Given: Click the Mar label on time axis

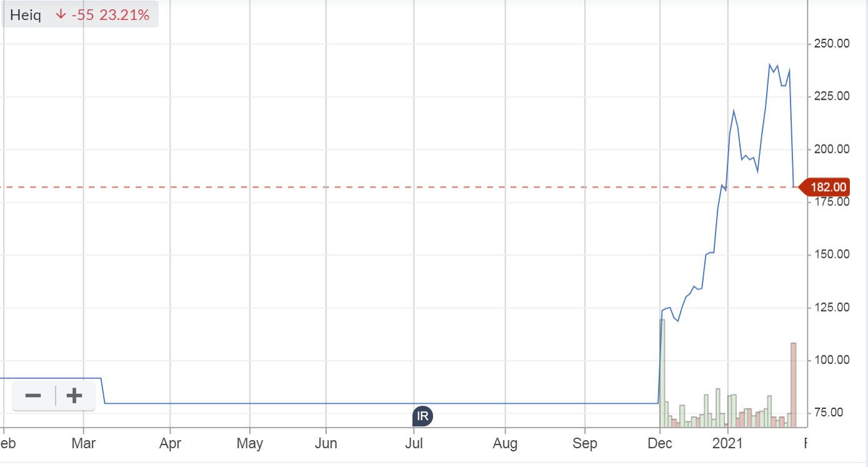Looking at the screenshot, I should (83, 444).
